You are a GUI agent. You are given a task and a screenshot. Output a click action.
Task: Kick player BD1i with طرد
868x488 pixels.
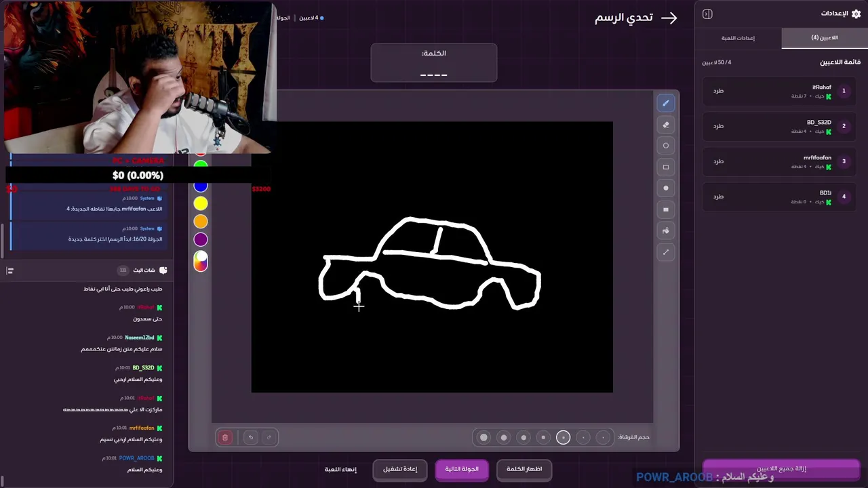pos(718,197)
